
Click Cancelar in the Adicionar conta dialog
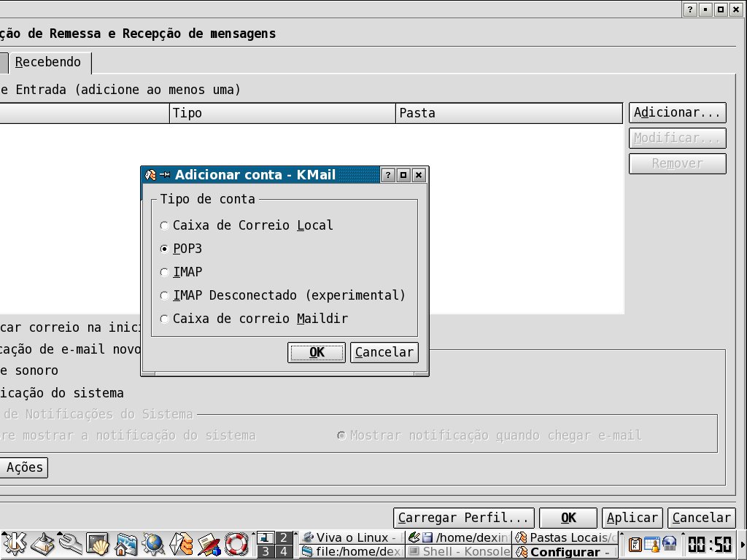[384, 352]
